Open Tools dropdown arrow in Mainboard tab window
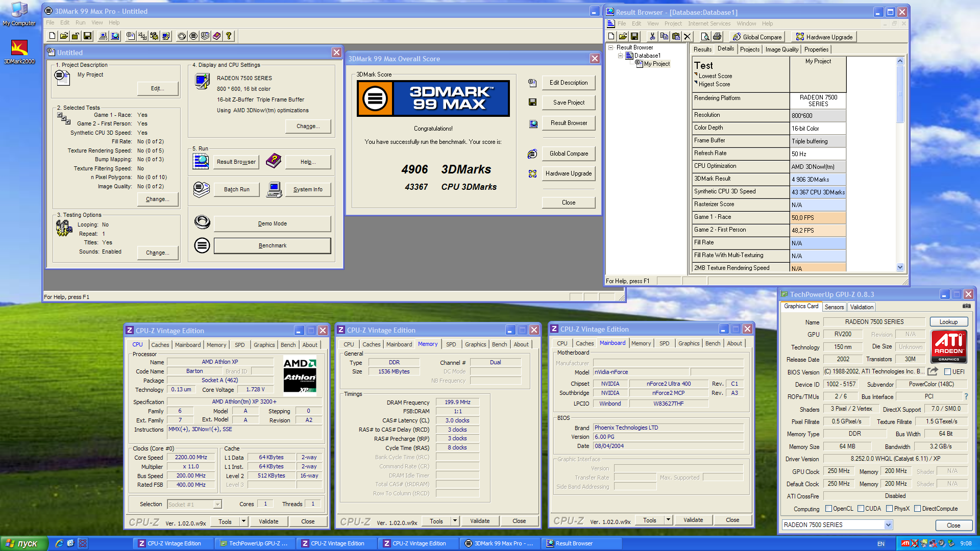Viewport: 980px width, 551px height. [x=668, y=520]
